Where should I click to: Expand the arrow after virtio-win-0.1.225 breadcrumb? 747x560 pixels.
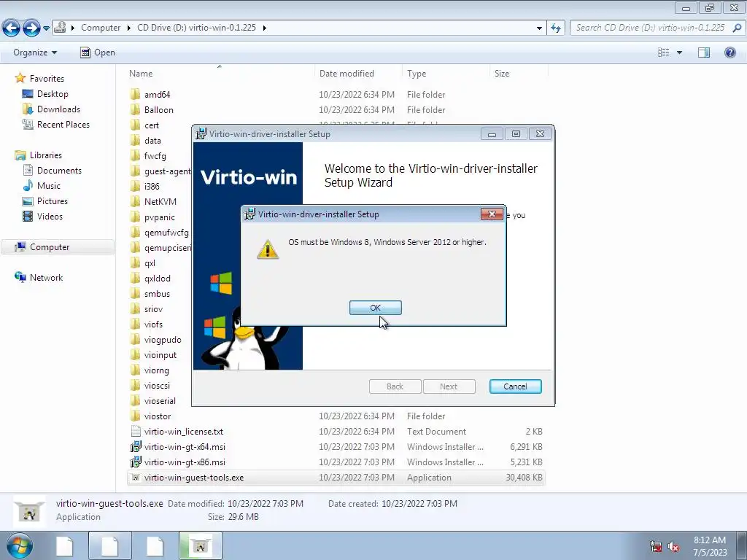[x=264, y=28]
